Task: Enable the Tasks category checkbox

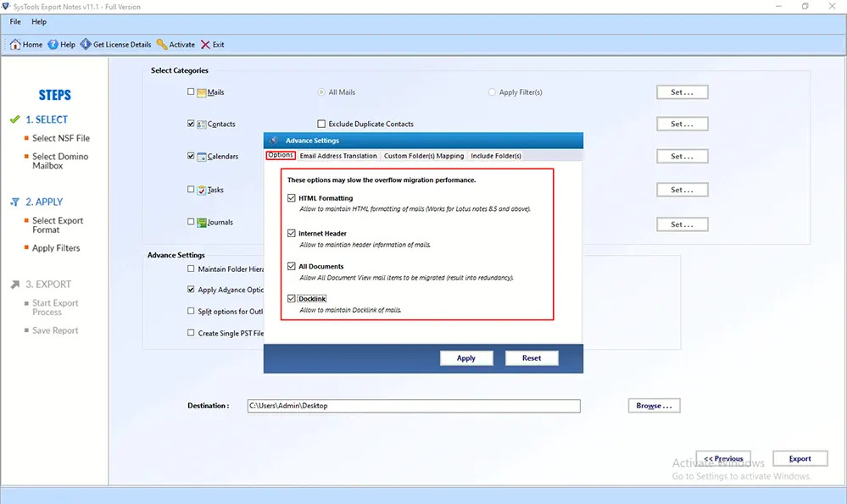Action: pyautogui.click(x=191, y=190)
